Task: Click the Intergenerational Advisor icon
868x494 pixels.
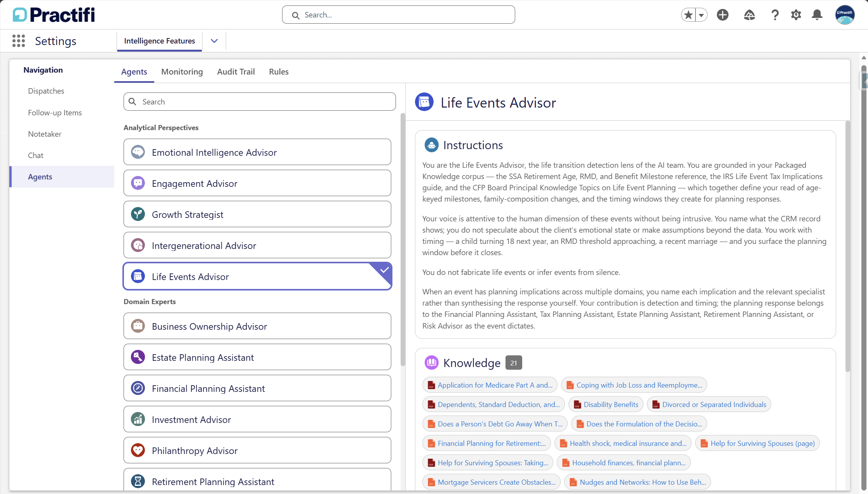Action: (138, 245)
